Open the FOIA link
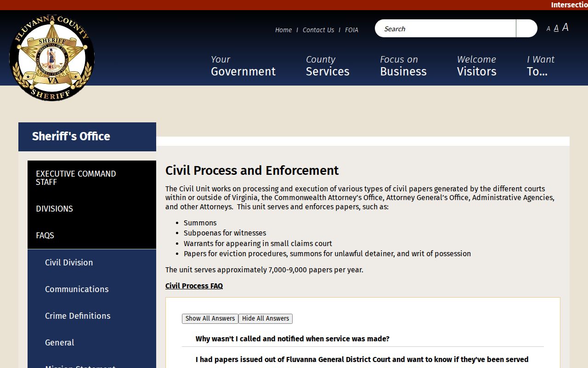Viewport: 588px width, 368px height. click(x=351, y=30)
